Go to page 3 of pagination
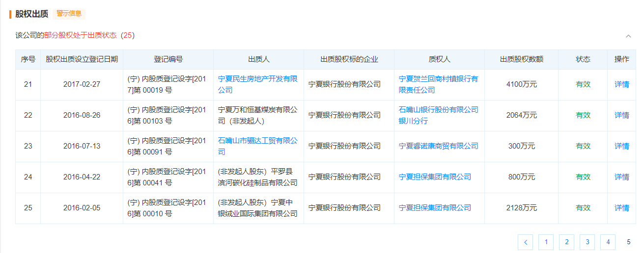Viewport: 644px width, 253px height. click(x=587, y=242)
